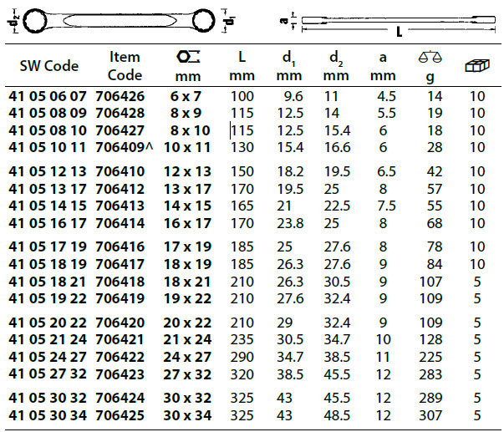The height and width of the screenshot is (432, 504).
Task: Select the SW Code column header
Action: click(47, 65)
